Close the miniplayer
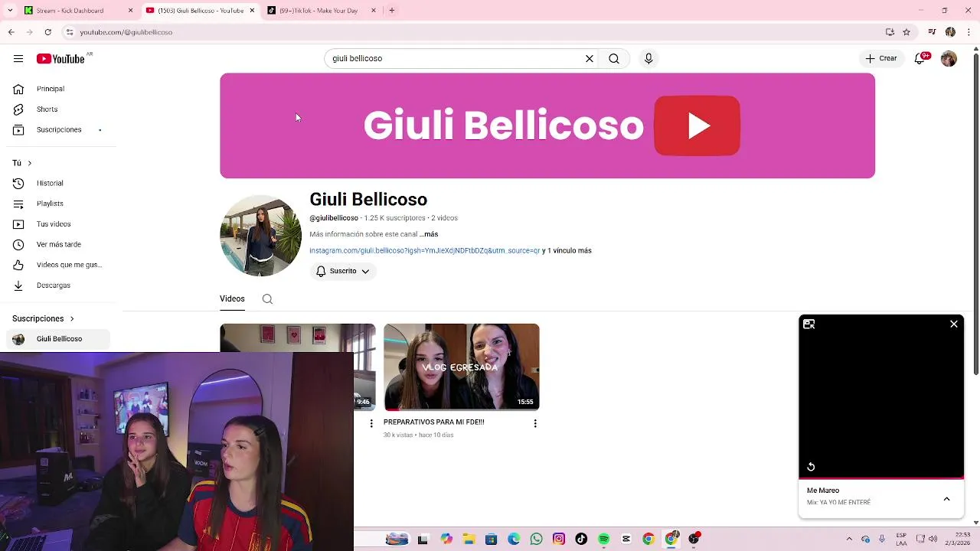Screen dimensions: 980x551 pos(954,324)
